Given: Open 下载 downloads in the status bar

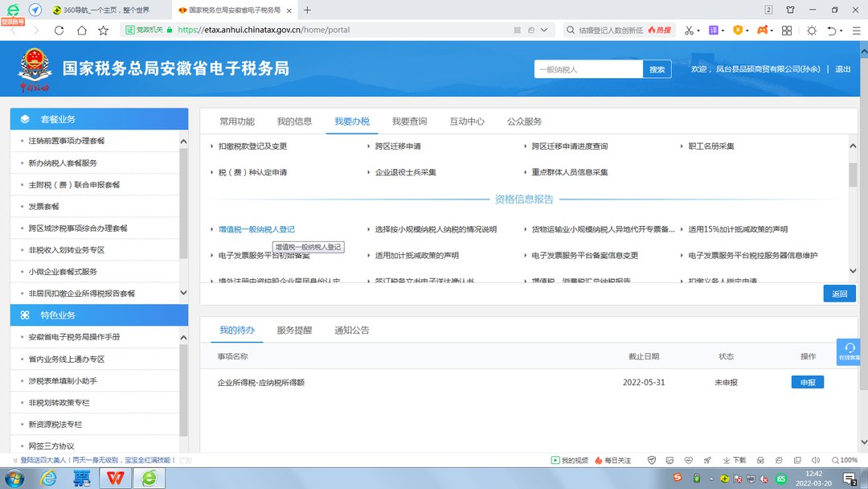Looking at the screenshot, I should tap(735, 460).
